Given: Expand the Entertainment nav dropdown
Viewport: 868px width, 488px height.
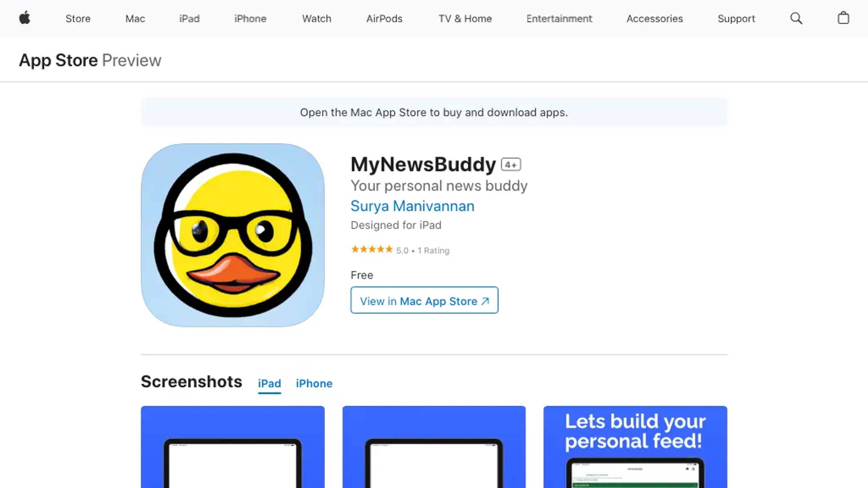Looking at the screenshot, I should pyautogui.click(x=559, y=19).
